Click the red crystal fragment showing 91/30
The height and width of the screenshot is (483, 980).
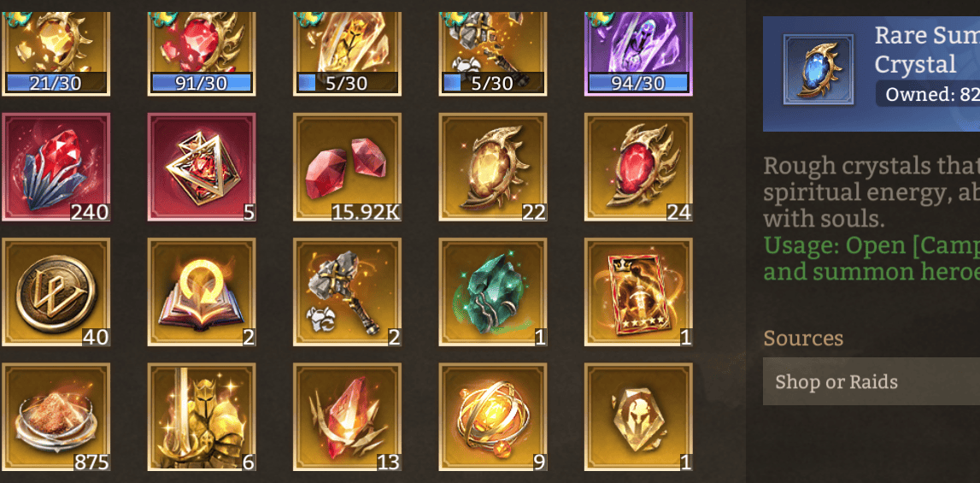click(202, 54)
